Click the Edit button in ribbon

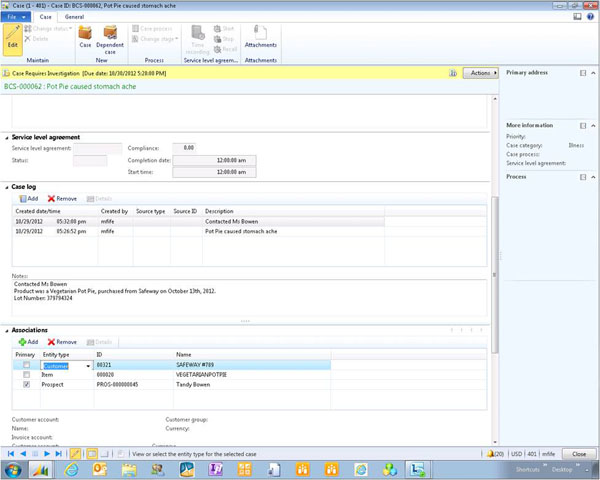pos(13,40)
